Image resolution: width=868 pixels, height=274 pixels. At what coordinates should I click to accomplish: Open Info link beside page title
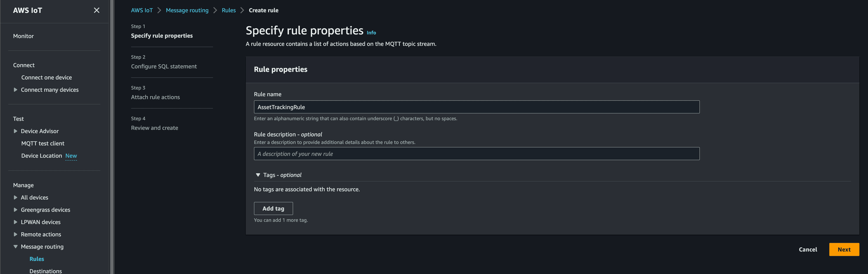pos(371,33)
